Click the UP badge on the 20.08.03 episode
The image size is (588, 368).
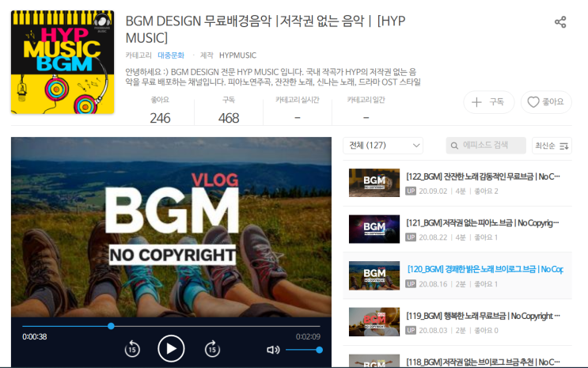pos(411,331)
